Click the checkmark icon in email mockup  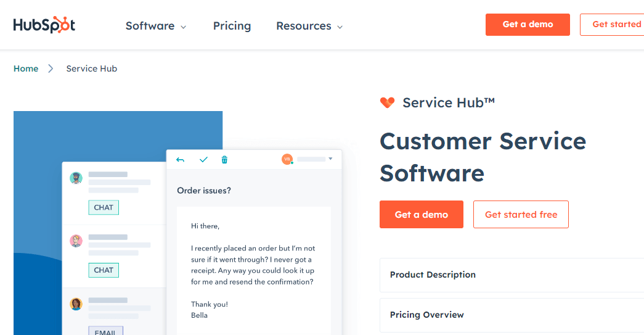coord(204,160)
